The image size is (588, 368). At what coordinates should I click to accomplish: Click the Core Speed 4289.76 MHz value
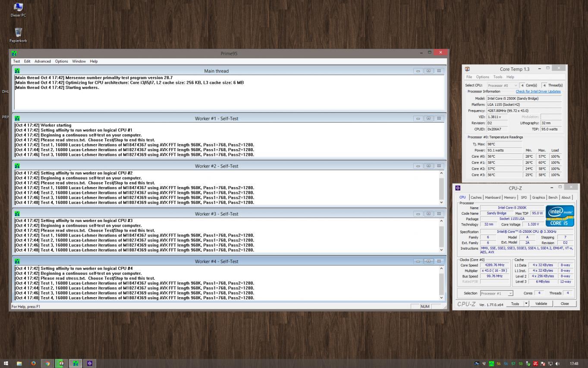pyautogui.click(x=494, y=265)
